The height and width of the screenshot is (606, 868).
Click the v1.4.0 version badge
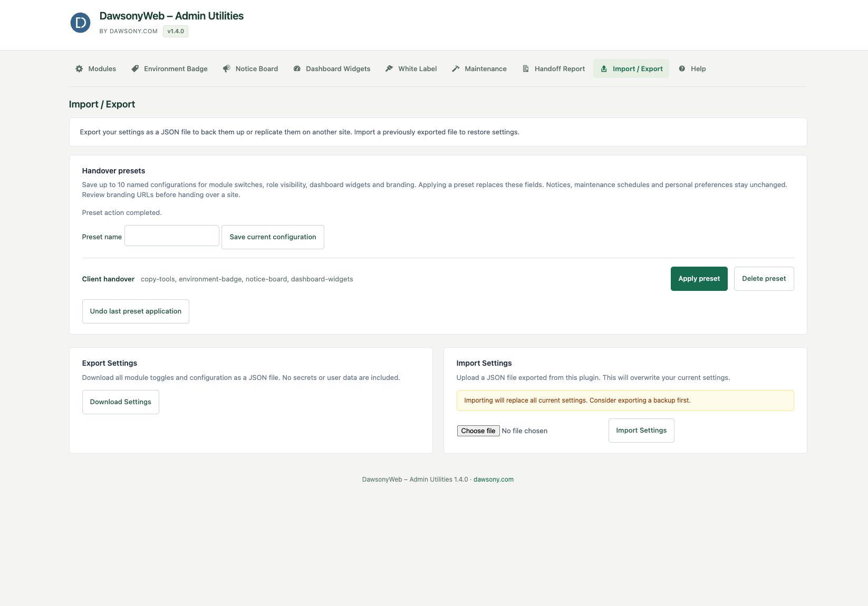coord(176,31)
